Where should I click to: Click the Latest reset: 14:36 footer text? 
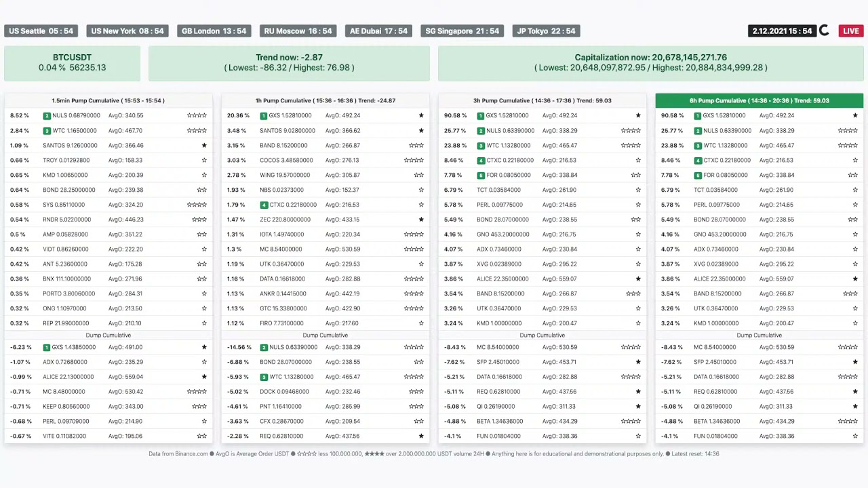click(695, 454)
